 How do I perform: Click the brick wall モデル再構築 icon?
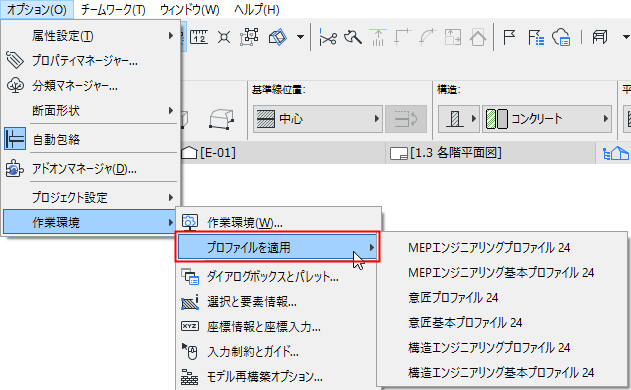click(x=190, y=377)
